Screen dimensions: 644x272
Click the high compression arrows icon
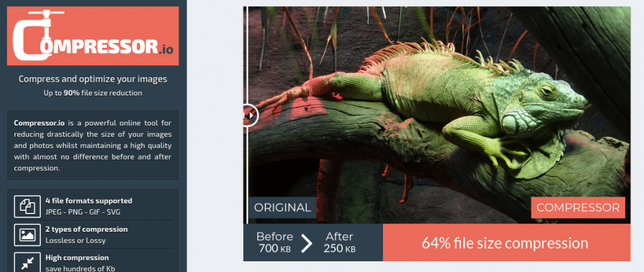coord(28,263)
